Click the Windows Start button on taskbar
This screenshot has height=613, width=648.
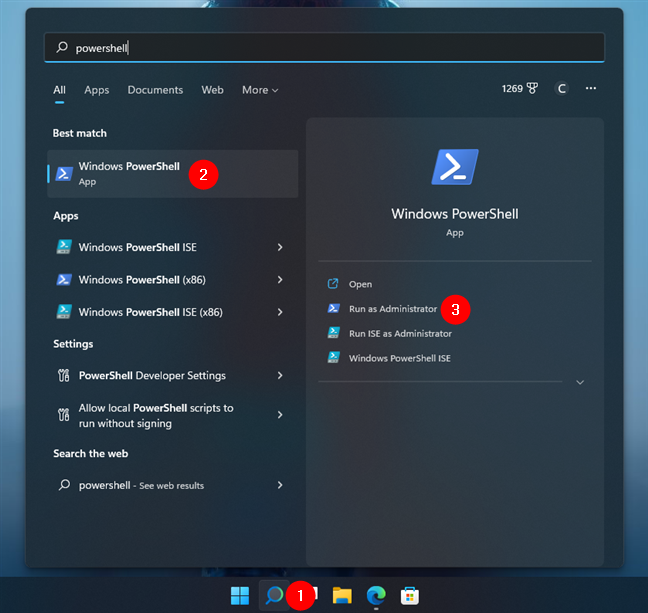pyautogui.click(x=240, y=595)
